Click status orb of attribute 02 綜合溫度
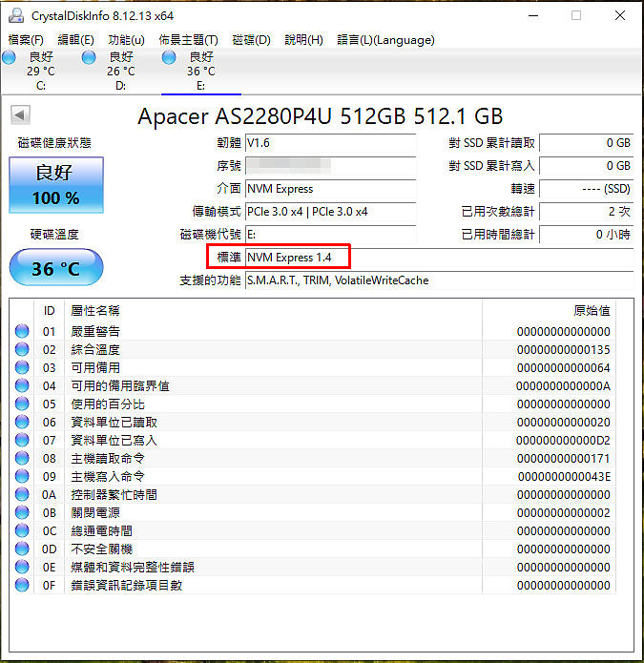The image size is (644, 663). (x=22, y=349)
